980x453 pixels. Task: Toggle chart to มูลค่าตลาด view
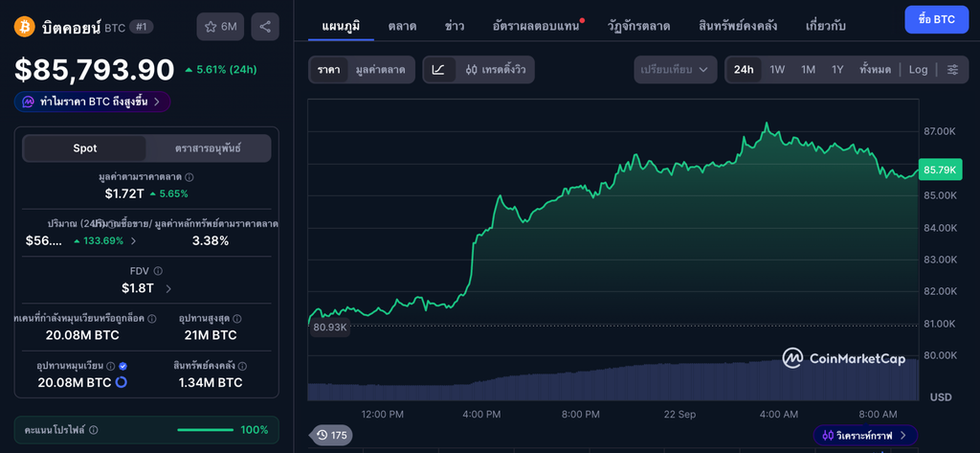(381, 70)
